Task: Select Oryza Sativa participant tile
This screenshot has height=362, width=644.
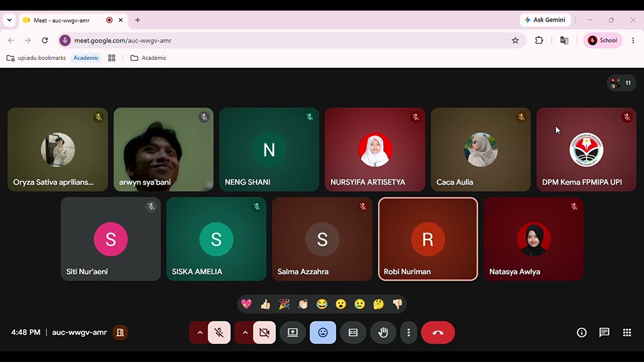Action: point(58,149)
